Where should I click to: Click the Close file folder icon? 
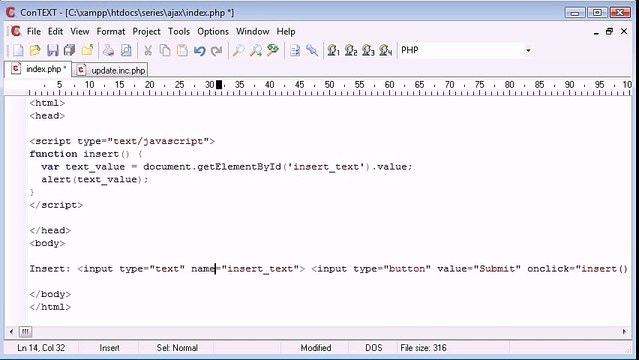click(87, 51)
